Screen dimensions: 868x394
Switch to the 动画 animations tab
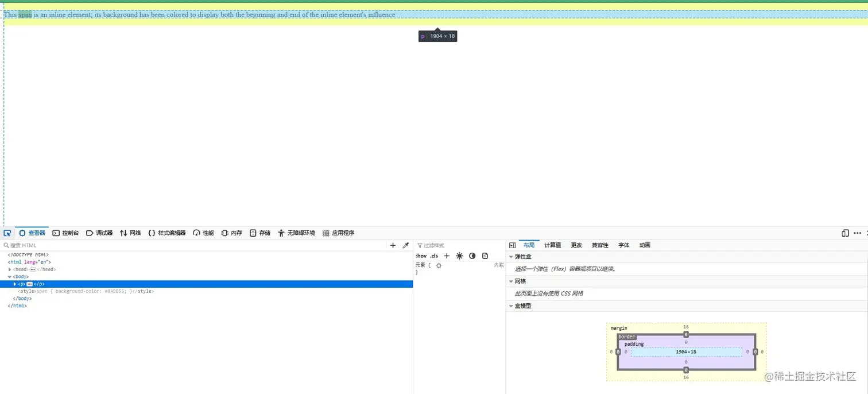(x=645, y=245)
